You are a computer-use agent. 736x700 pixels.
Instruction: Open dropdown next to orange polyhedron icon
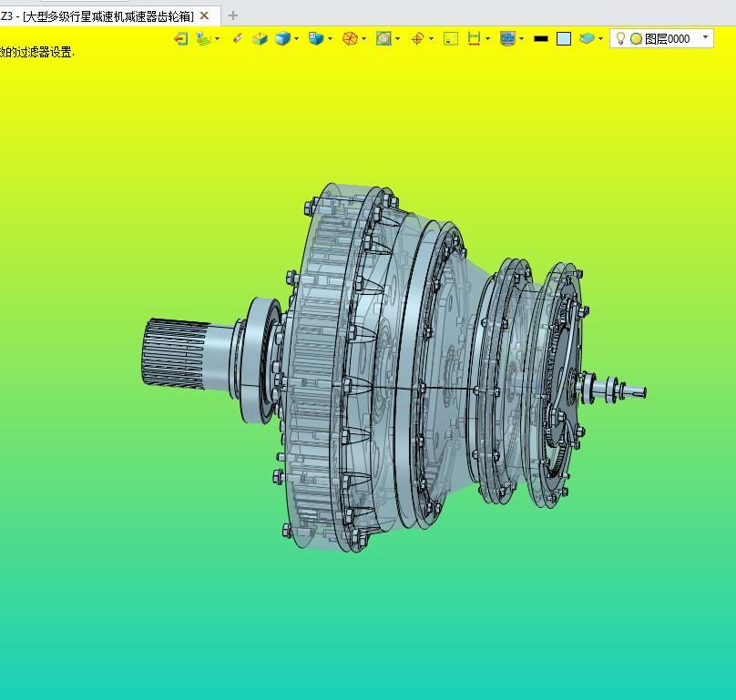364,39
